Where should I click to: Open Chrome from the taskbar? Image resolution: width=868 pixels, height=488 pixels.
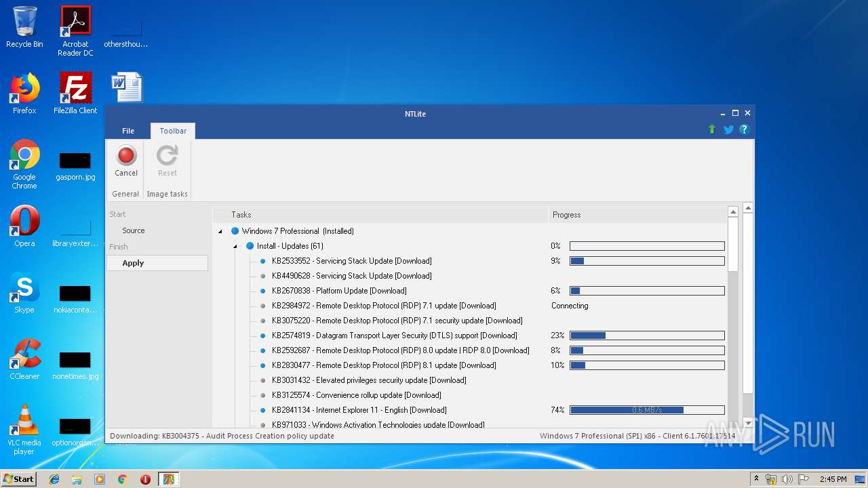(123, 479)
